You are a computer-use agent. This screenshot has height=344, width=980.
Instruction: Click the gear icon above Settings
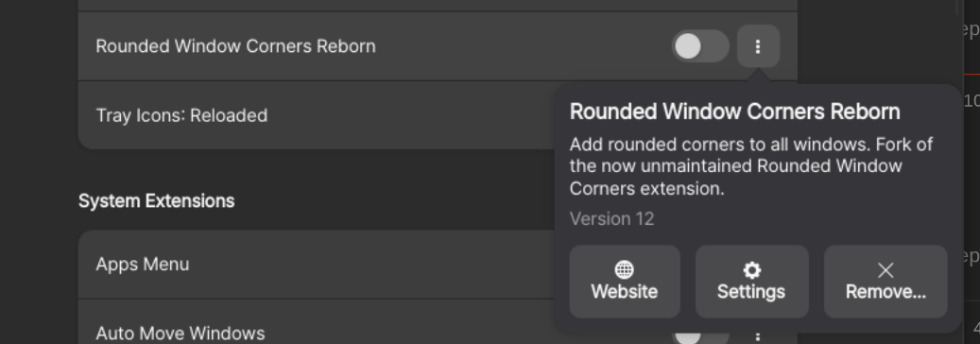click(751, 269)
